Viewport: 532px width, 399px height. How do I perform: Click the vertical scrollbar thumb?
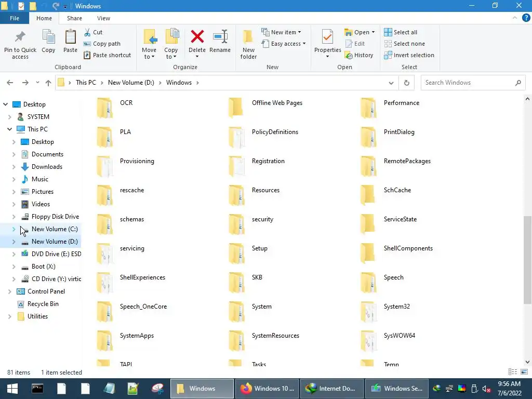(x=527, y=260)
